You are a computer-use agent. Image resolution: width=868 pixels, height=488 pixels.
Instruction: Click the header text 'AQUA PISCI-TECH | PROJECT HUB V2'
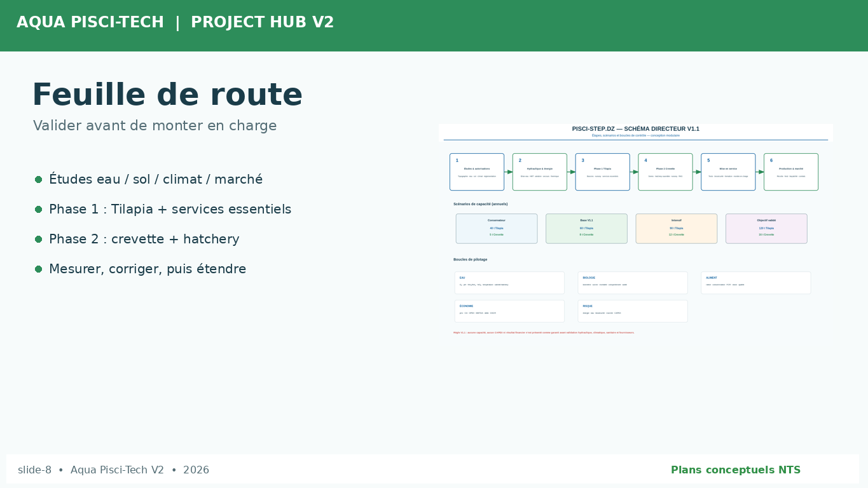point(176,23)
